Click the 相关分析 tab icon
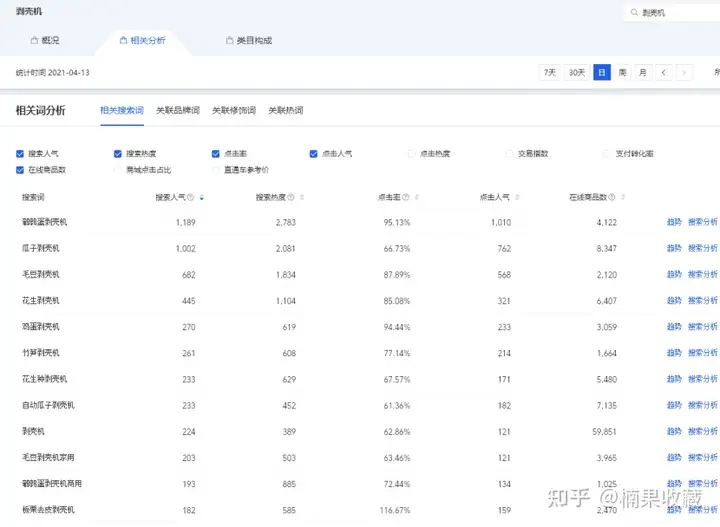Viewport: 720px width, 527px height. 123,40
